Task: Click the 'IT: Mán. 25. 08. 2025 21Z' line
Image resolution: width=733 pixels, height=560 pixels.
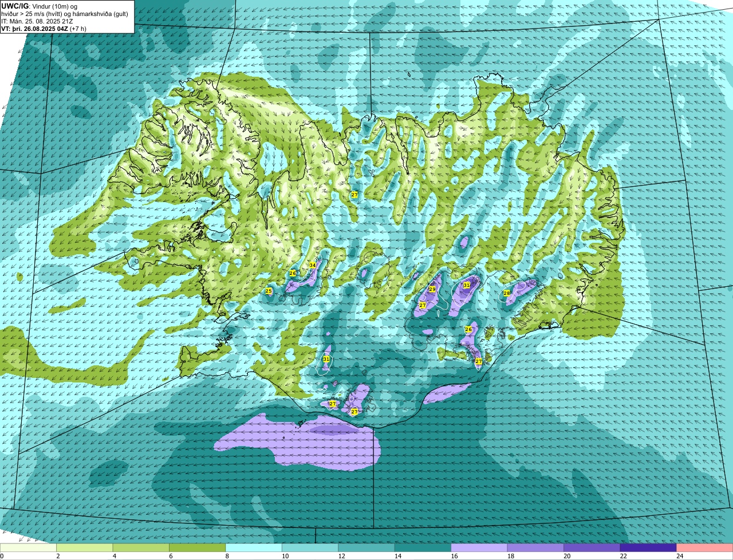Action: (37, 21)
